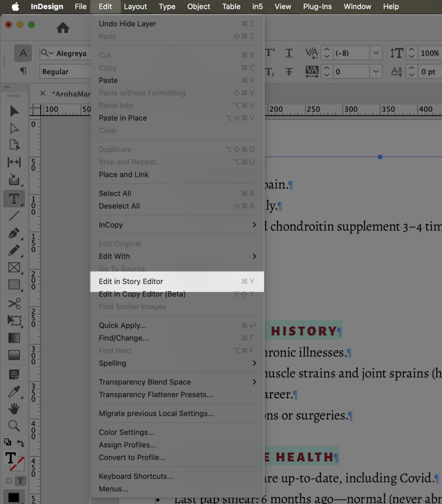
Task: Select the Eyedropper tool
Action: (x=14, y=392)
